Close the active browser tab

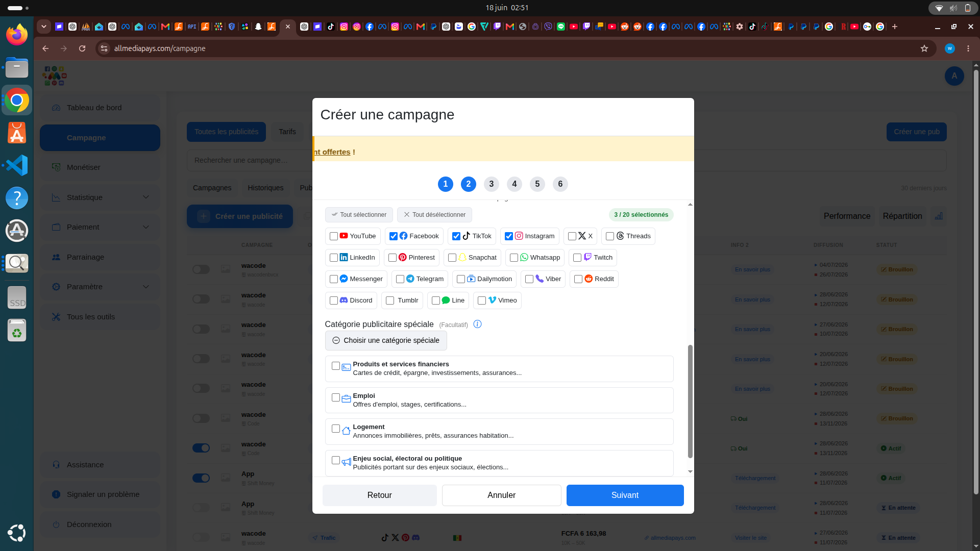288,27
